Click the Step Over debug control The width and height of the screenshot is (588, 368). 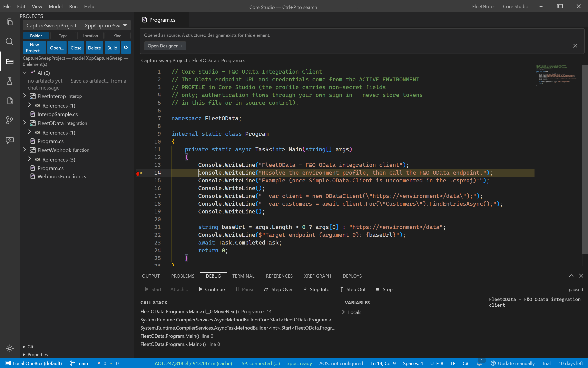tap(278, 289)
